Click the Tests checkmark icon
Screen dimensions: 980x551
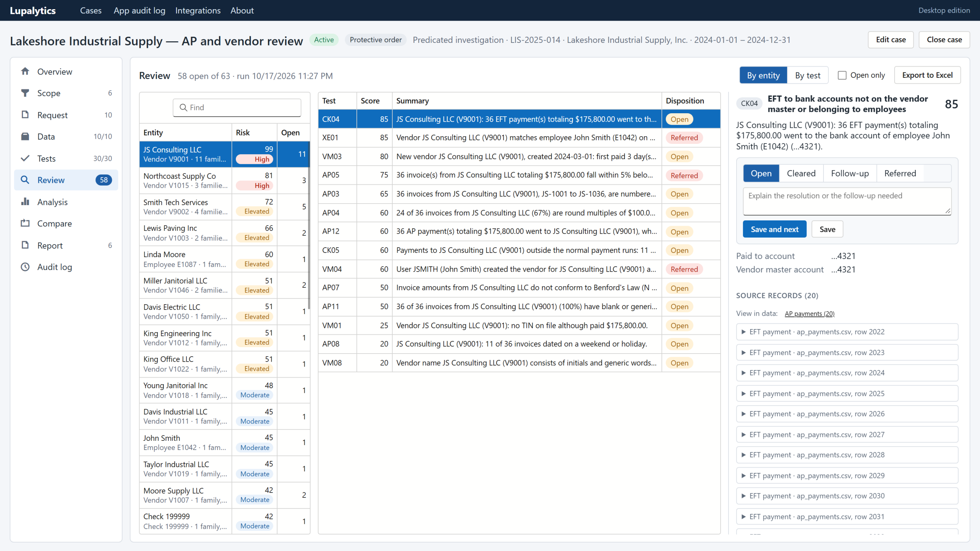[25, 158]
